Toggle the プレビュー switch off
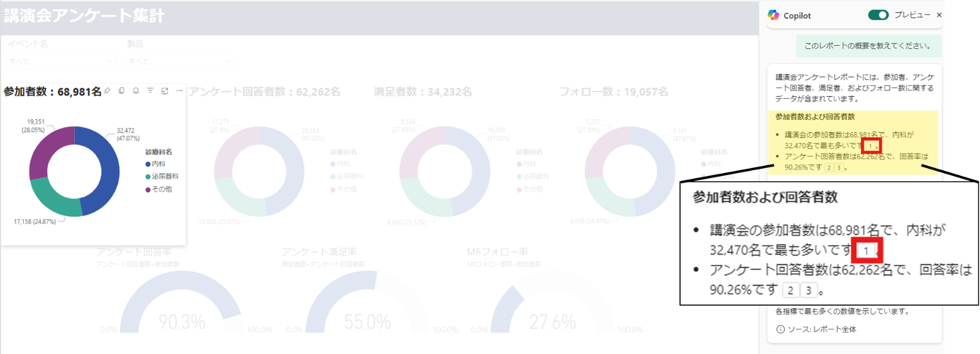The width and height of the screenshot is (980, 354). pyautogui.click(x=878, y=15)
